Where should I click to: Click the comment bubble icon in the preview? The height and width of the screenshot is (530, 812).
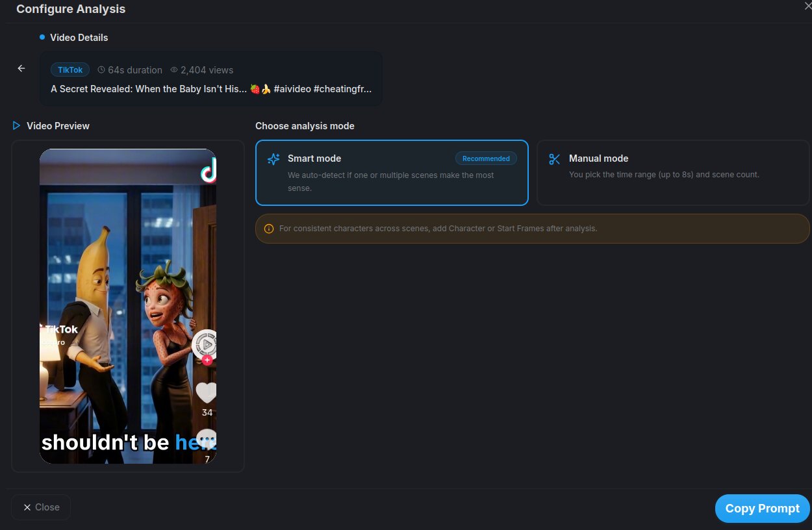[x=207, y=440]
